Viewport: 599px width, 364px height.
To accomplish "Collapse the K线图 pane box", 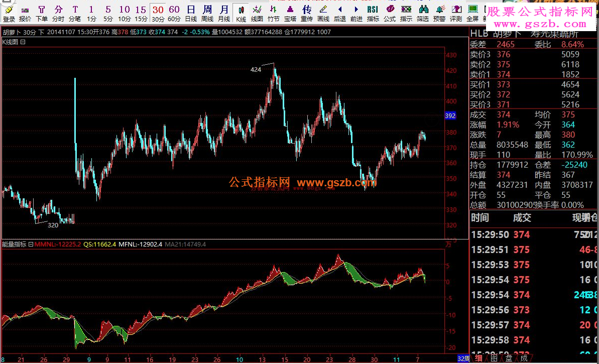I will 23,42.
